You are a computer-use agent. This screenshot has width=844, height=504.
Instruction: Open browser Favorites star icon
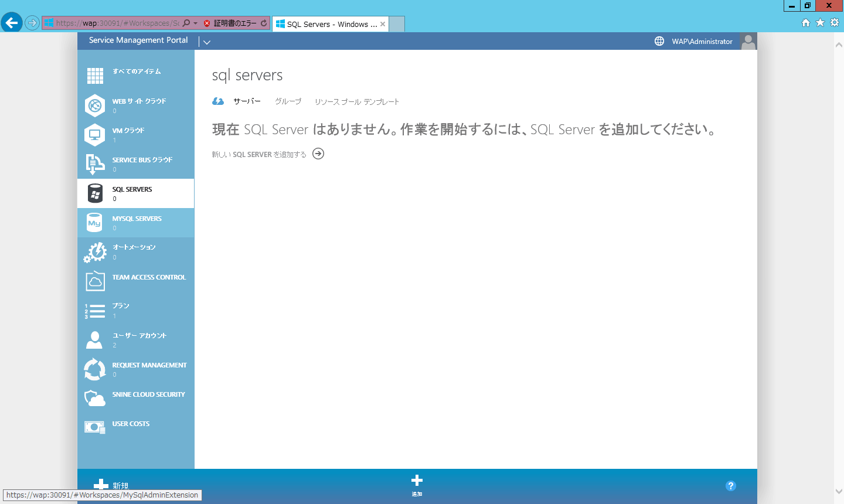pyautogui.click(x=820, y=22)
